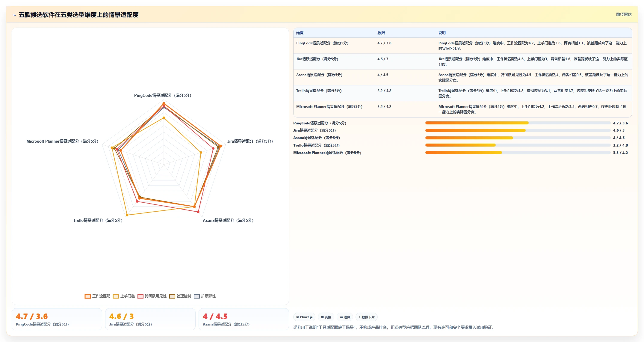Click the 3.5 / 4.2 value beside progress bar
This screenshot has width=644, height=342.
(x=620, y=153)
